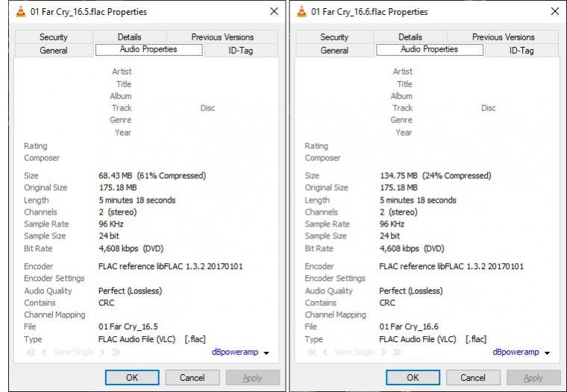Click previous arrow in 16.6.flac dialog

coord(325,353)
